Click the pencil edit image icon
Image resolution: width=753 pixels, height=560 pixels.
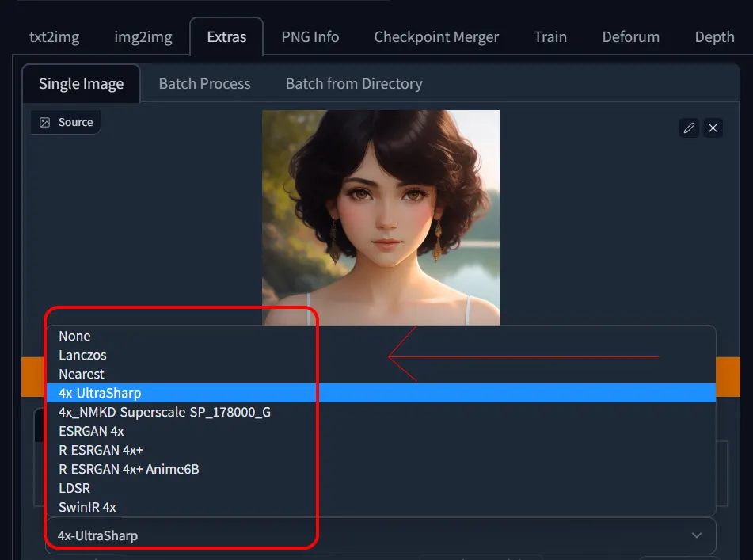pos(689,128)
